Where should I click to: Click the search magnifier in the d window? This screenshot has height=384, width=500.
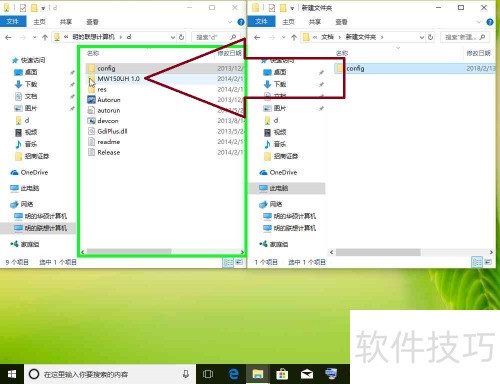[233, 37]
